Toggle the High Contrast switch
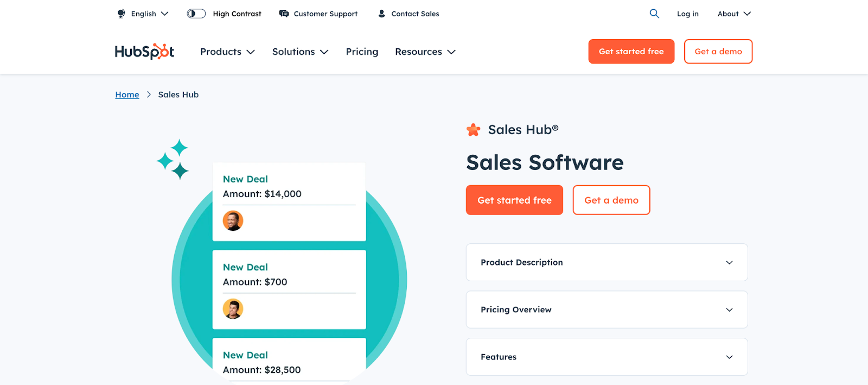This screenshot has width=868, height=385. 196,14
